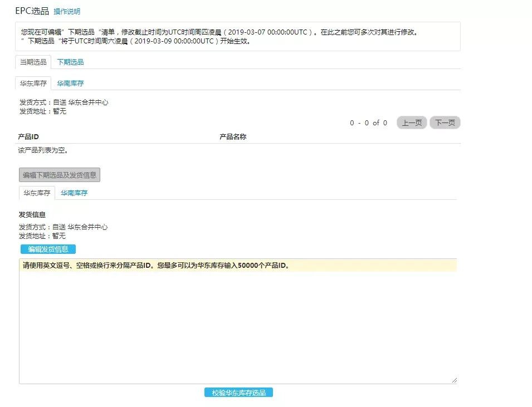Select upper 华南库存 tab above product table
The width and height of the screenshot is (532, 407).
coord(70,84)
